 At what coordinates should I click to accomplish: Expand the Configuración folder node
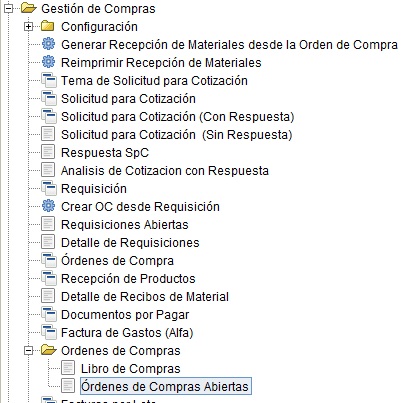[x=29, y=27]
